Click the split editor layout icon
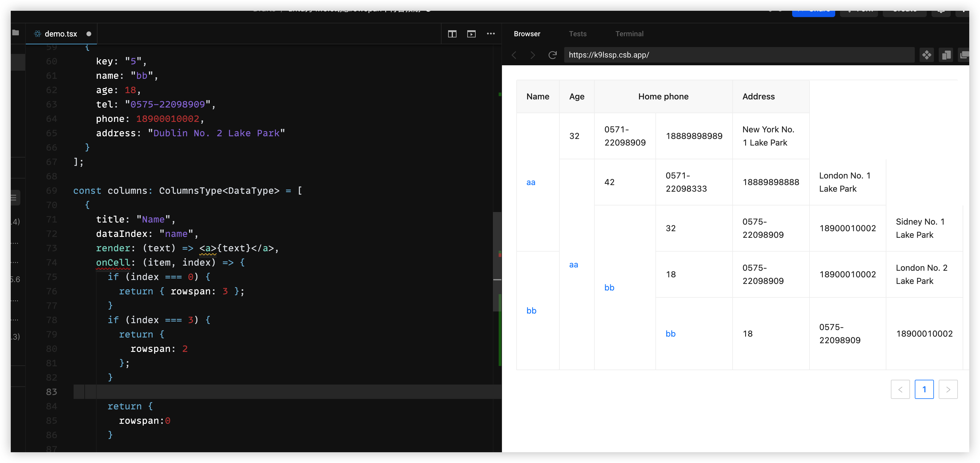Image resolution: width=980 pixels, height=463 pixels. click(x=452, y=34)
